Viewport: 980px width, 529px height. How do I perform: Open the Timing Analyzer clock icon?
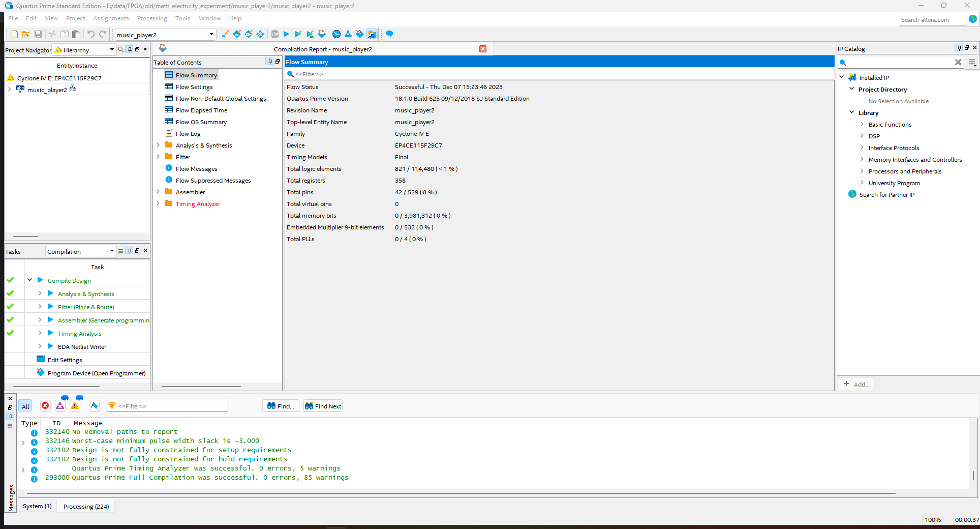[x=336, y=34]
